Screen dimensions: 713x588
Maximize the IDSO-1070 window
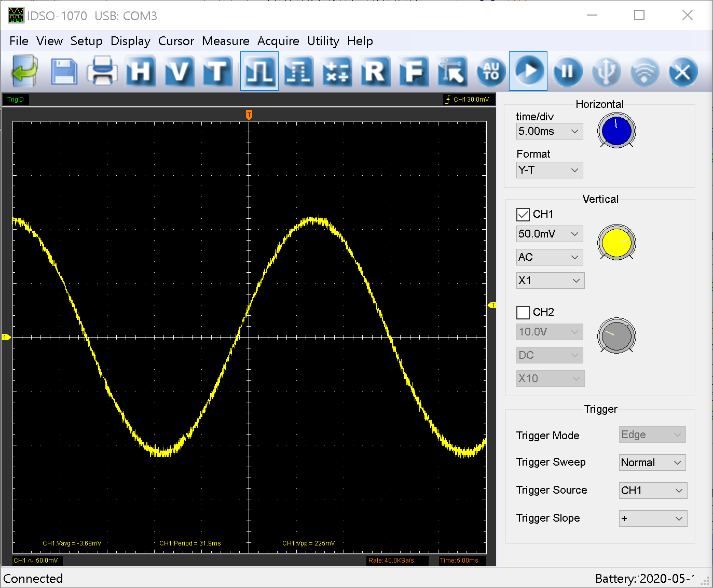639,16
